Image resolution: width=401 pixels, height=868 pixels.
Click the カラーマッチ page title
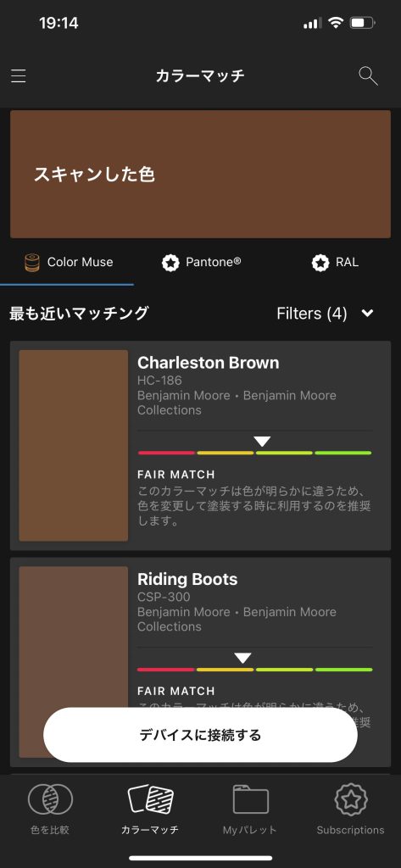200,75
